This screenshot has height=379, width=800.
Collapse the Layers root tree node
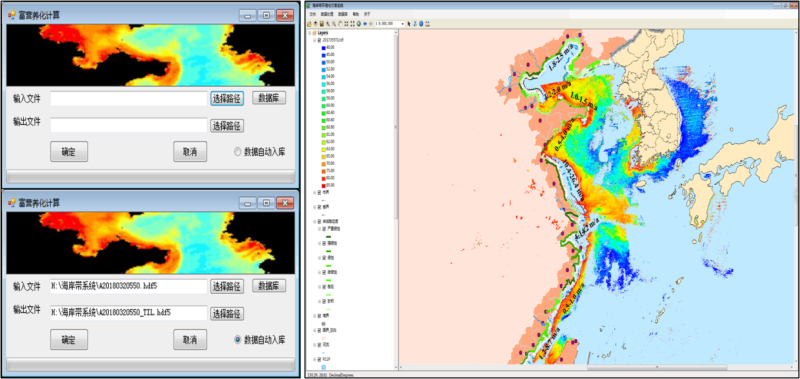pos(310,33)
